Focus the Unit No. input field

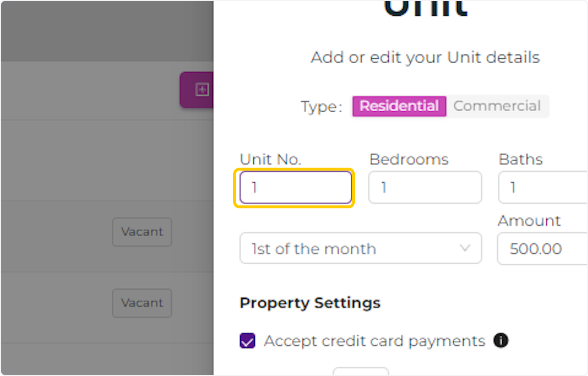click(294, 187)
